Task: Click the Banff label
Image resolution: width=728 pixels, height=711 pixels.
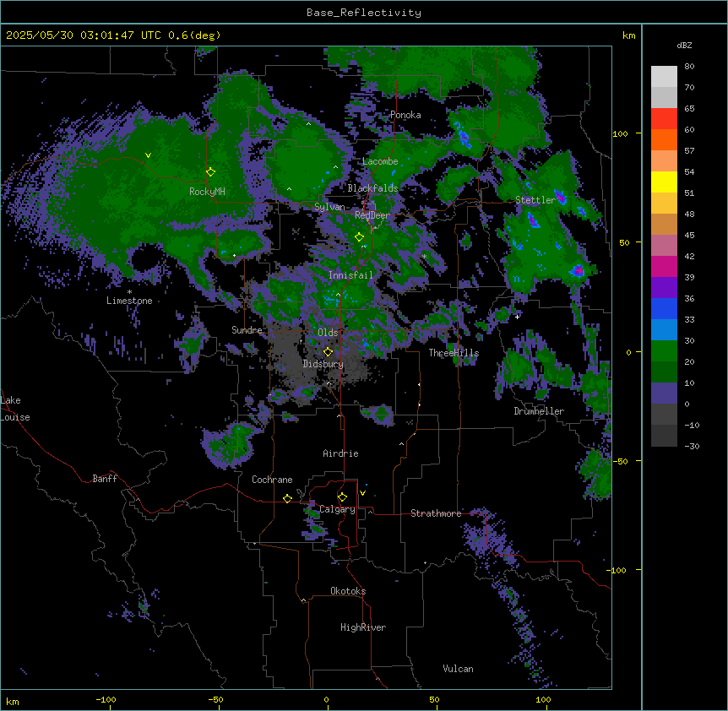Action: (x=105, y=479)
